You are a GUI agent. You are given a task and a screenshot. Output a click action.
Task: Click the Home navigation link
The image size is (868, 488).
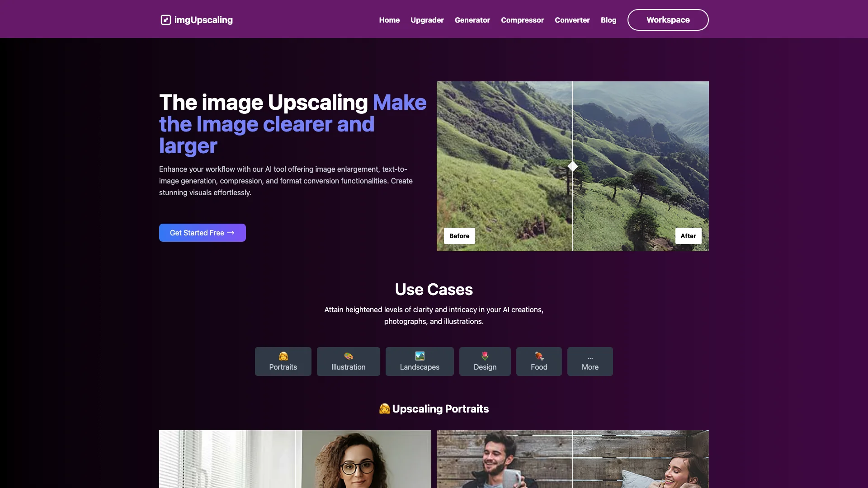coord(389,20)
